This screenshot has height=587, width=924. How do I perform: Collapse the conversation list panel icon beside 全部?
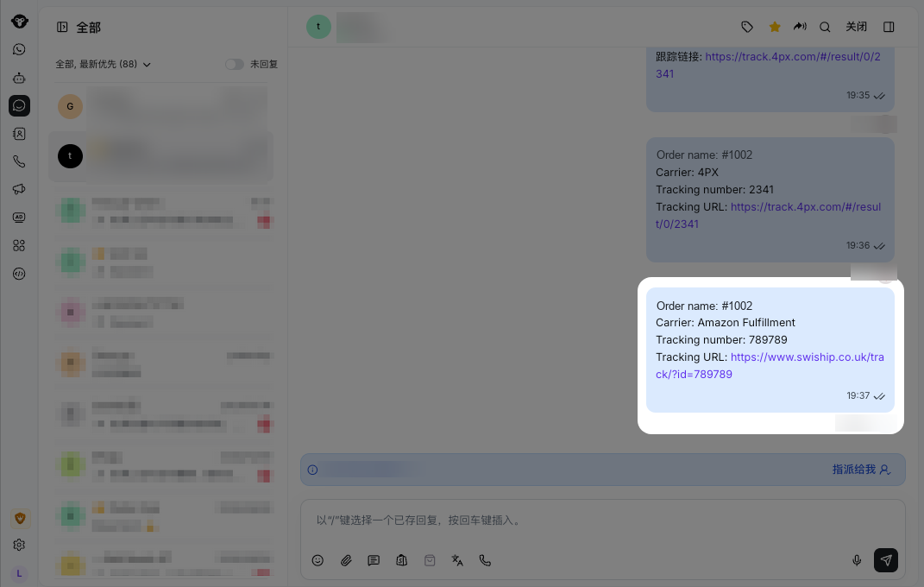pyautogui.click(x=62, y=27)
